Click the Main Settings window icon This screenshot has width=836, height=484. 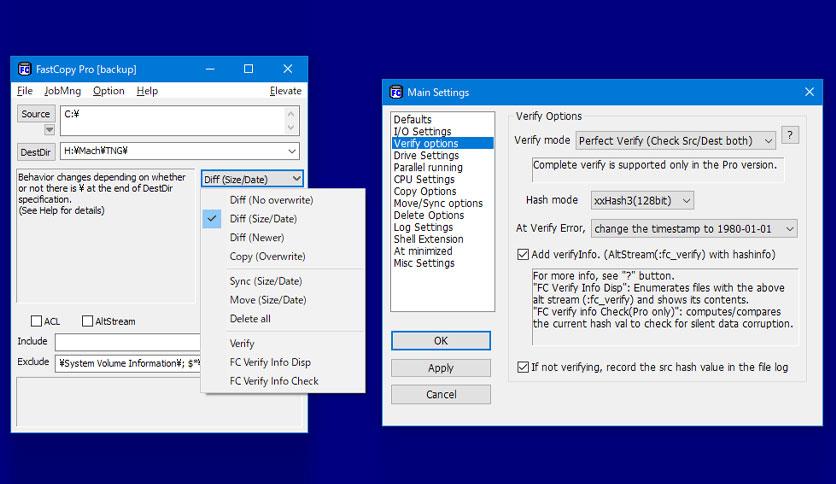395,93
